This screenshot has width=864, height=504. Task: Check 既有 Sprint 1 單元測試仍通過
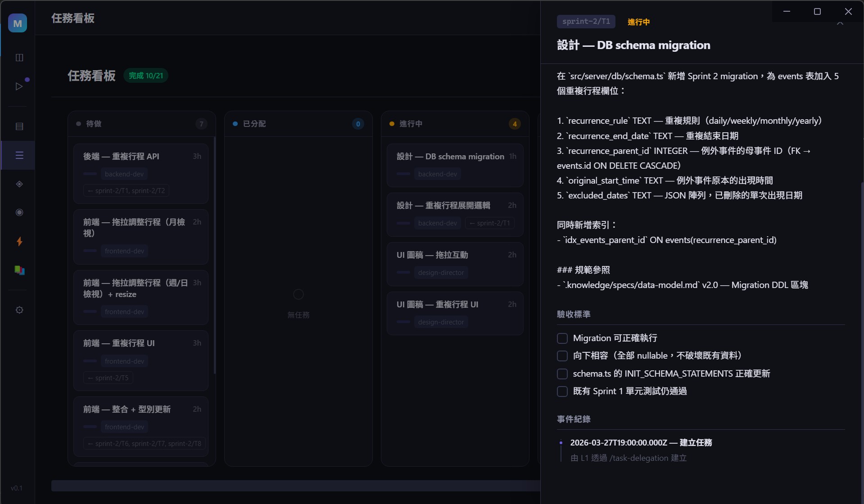pyautogui.click(x=562, y=391)
